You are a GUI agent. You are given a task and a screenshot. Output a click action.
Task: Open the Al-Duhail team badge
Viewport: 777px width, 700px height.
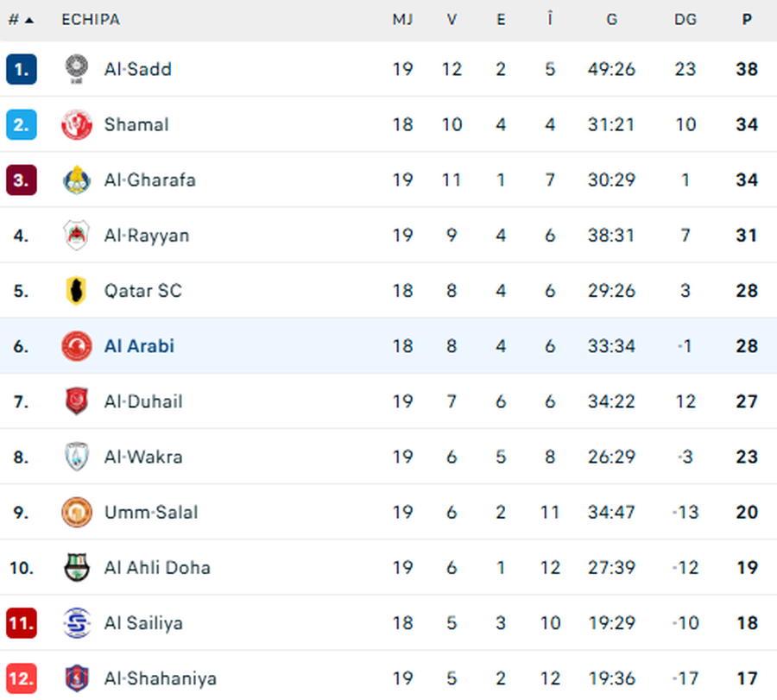[x=77, y=401]
